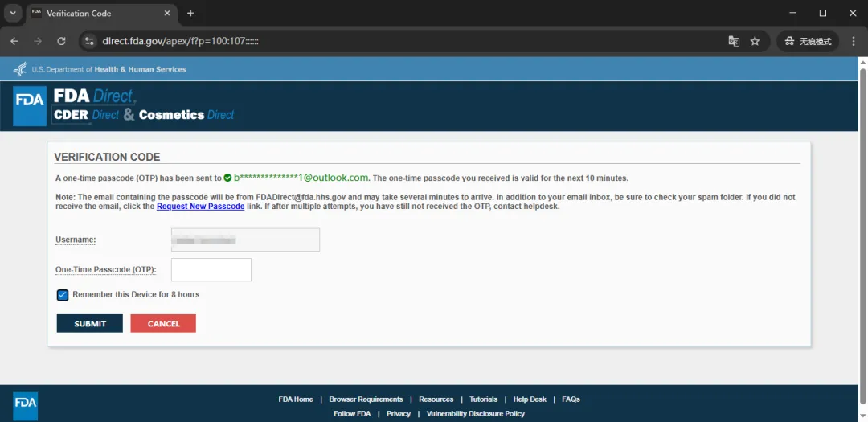Click the green verified check icon
This screenshot has width=868, height=422.
coord(227,178)
